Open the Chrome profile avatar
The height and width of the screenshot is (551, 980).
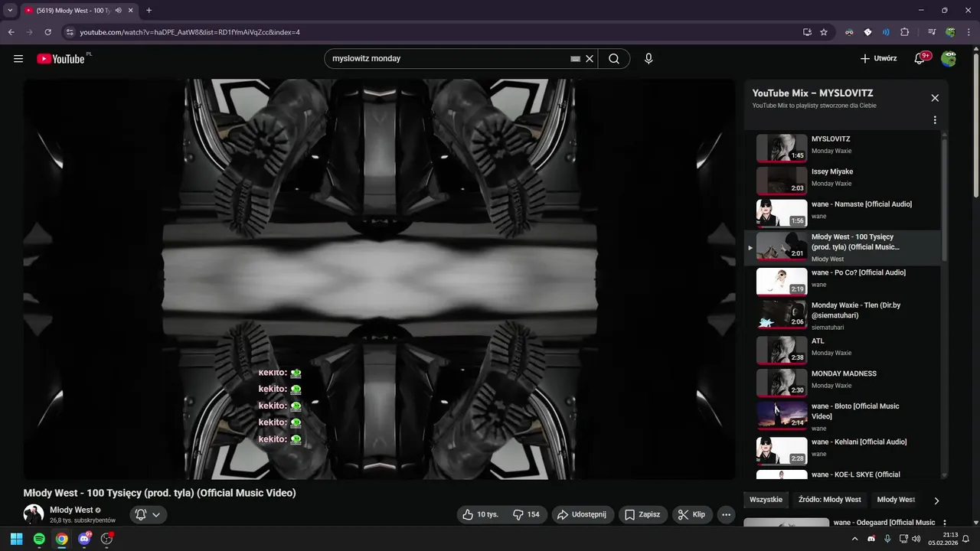(950, 32)
